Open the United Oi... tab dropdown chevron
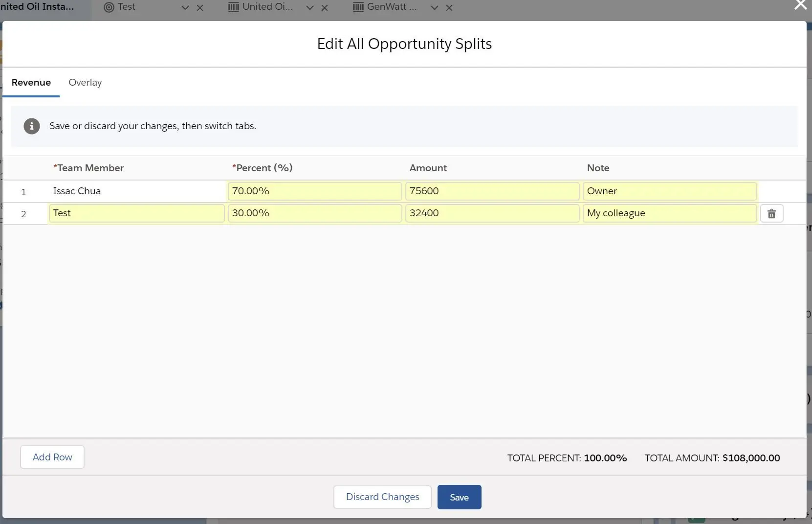The height and width of the screenshot is (524, 812). 309,8
